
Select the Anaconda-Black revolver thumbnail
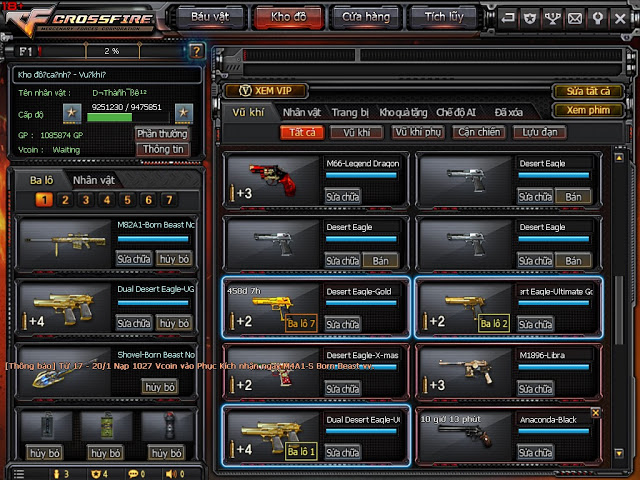tap(466, 436)
